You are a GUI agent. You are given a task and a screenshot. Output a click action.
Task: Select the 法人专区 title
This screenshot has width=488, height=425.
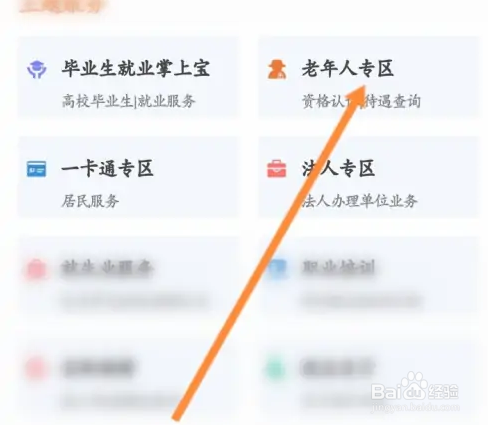pyautogui.click(x=338, y=168)
